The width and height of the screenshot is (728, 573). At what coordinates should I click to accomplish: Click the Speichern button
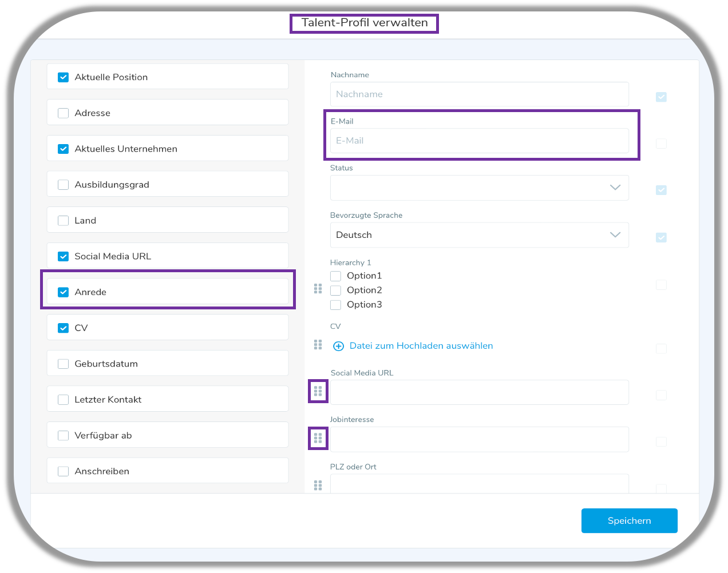pos(629,520)
